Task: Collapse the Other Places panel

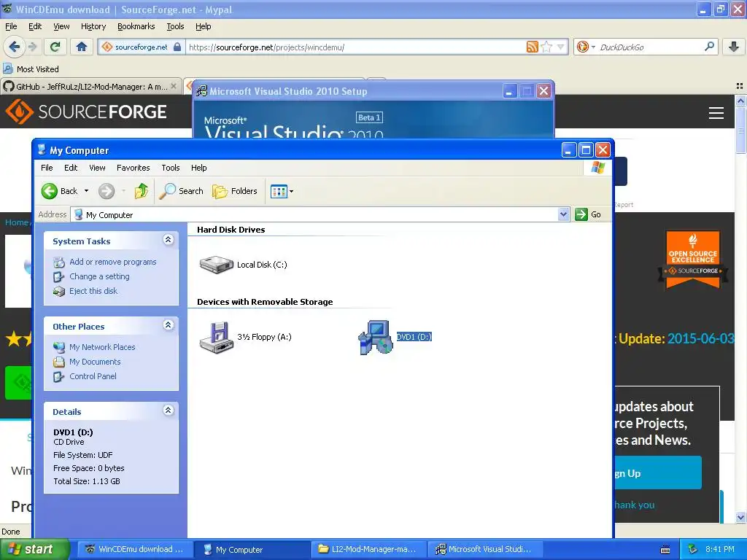Action: 169,324
